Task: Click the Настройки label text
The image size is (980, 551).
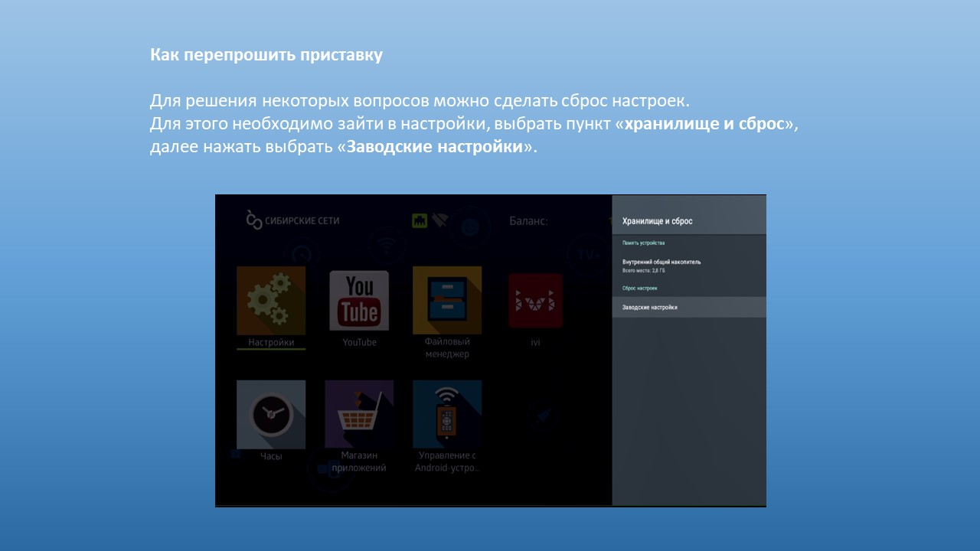Action: (x=271, y=342)
